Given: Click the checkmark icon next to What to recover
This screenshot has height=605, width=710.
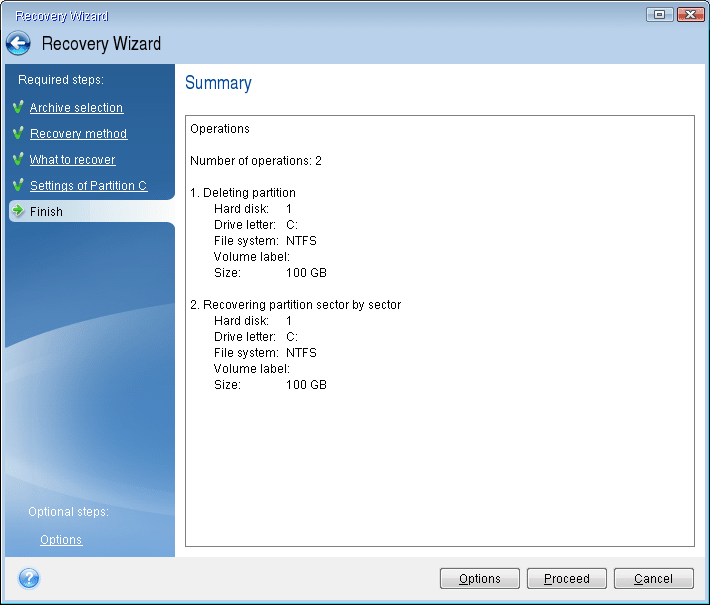Looking at the screenshot, I should pyautogui.click(x=18, y=159).
